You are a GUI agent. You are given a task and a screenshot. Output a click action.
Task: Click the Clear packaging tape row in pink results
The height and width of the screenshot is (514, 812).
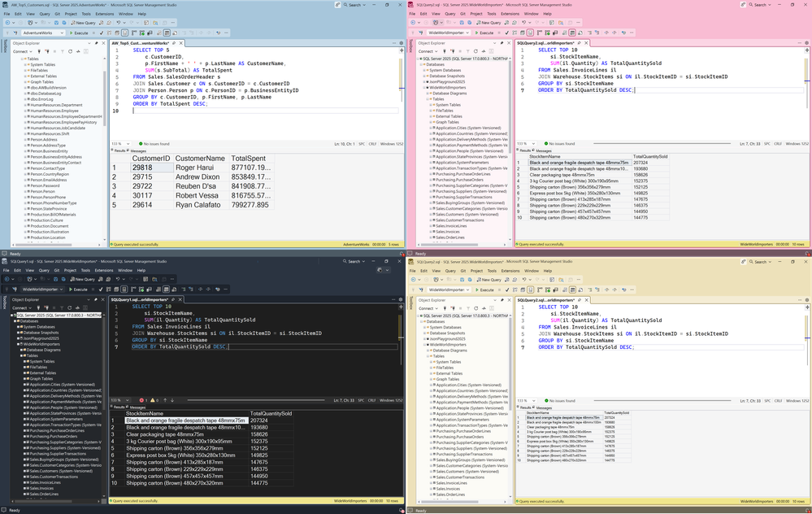click(593, 175)
